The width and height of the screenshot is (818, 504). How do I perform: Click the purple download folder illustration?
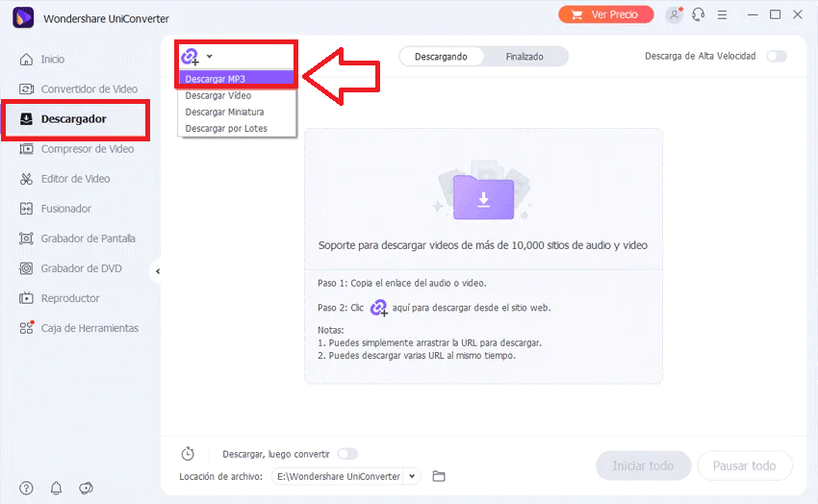pyautogui.click(x=484, y=195)
